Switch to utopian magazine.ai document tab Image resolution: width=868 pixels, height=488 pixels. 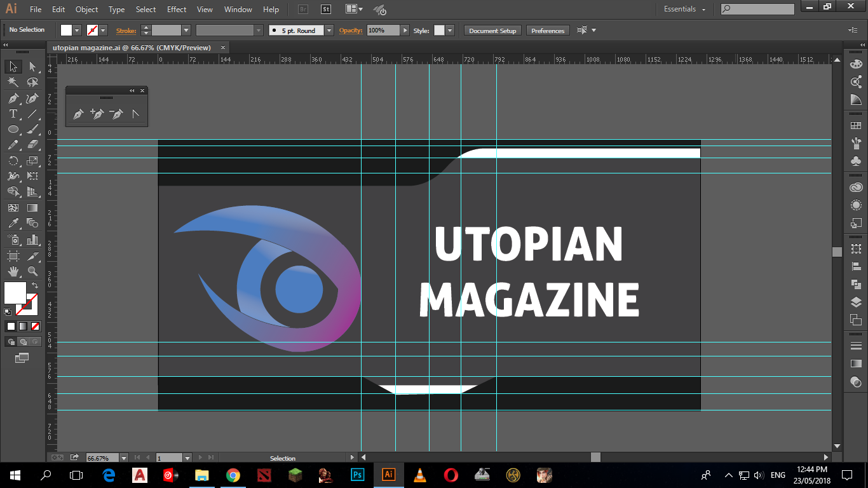132,48
